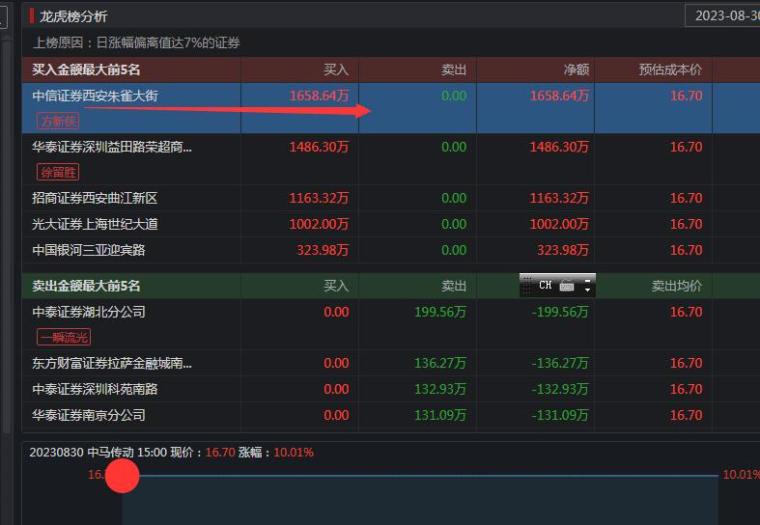Click net amount 323.98万 under 净额

pos(563,250)
